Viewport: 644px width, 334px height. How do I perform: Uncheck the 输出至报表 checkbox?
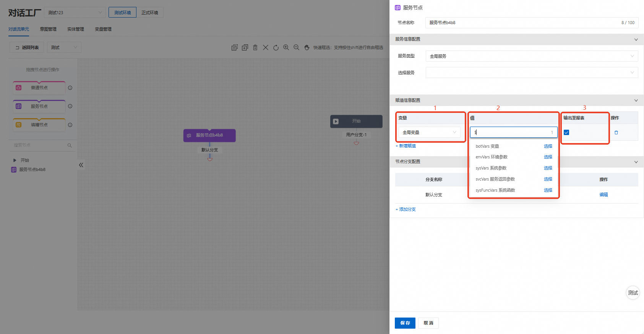point(566,132)
